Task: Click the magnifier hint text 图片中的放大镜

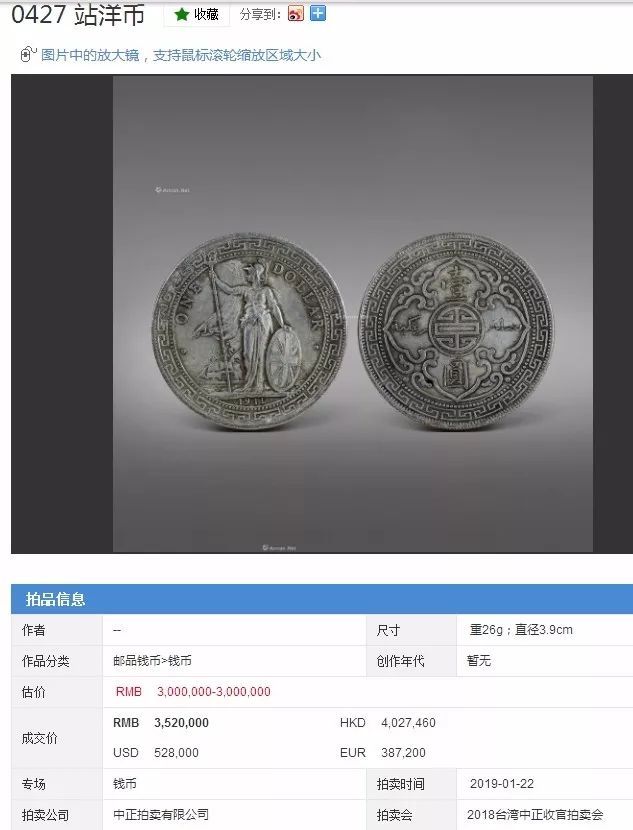Action: tap(90, 55)
